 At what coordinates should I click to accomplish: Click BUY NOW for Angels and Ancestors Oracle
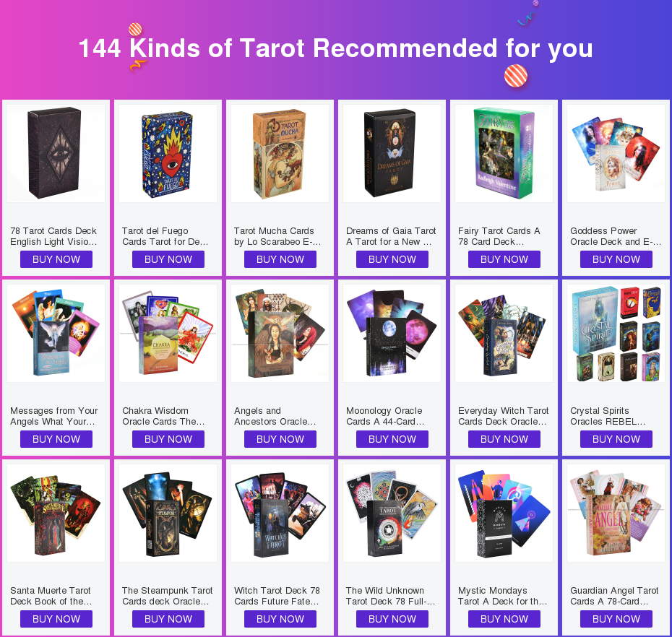280,439
